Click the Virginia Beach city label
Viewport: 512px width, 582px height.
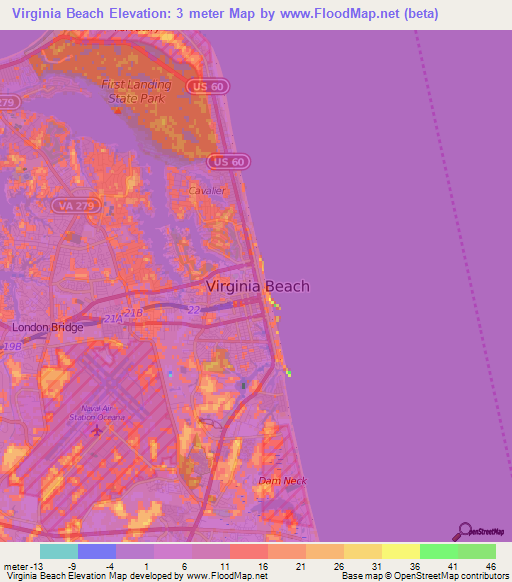[258, 286]
